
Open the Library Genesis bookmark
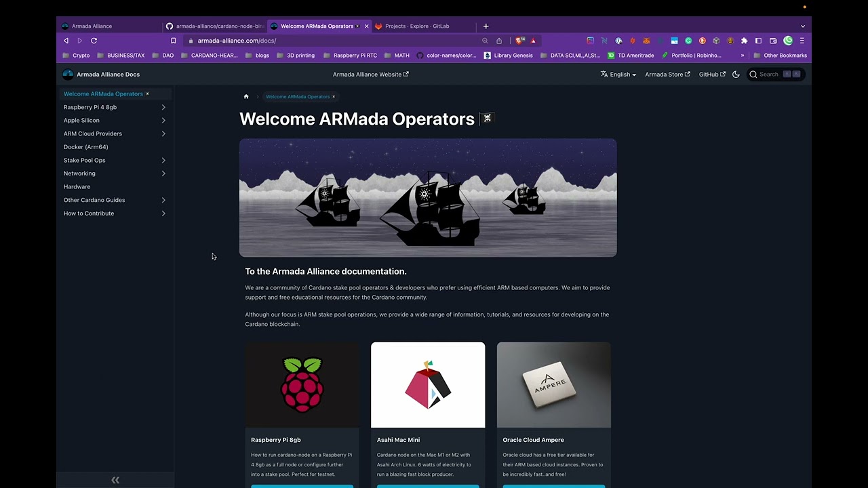click(x=509, y=56)
